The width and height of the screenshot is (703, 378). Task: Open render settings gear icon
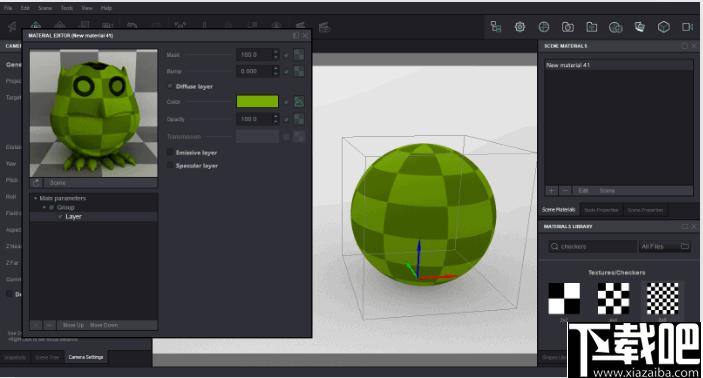point(520,27)
